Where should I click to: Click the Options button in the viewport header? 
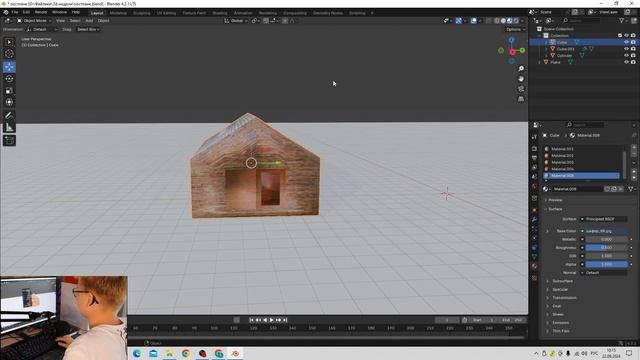click(x=514, y=29)
